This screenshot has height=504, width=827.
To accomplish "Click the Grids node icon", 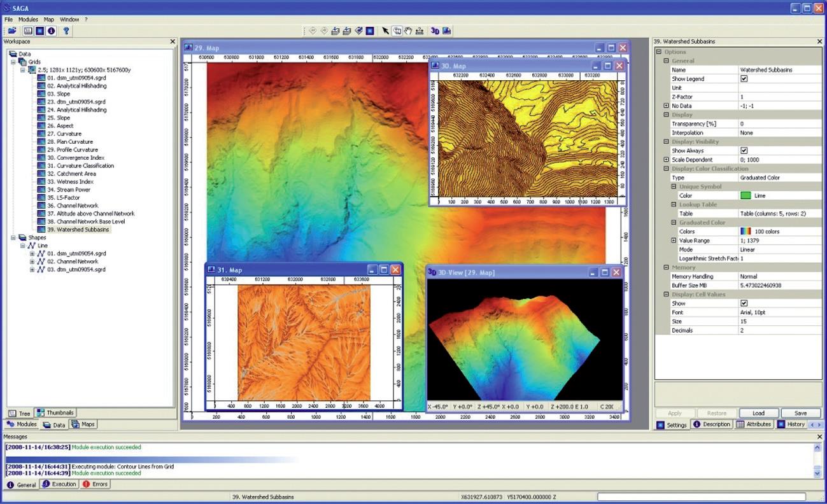I will 23,62.
